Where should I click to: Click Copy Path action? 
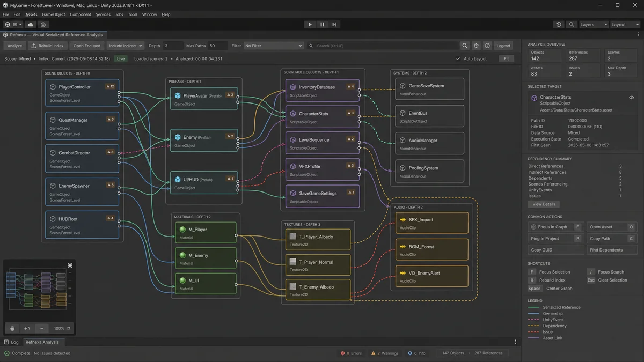click(612, 239)
